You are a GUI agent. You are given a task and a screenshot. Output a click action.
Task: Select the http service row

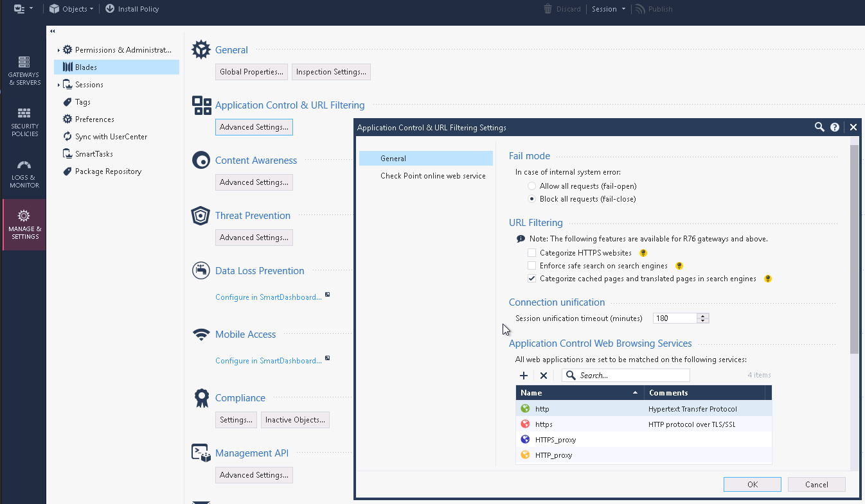point(644,409)
